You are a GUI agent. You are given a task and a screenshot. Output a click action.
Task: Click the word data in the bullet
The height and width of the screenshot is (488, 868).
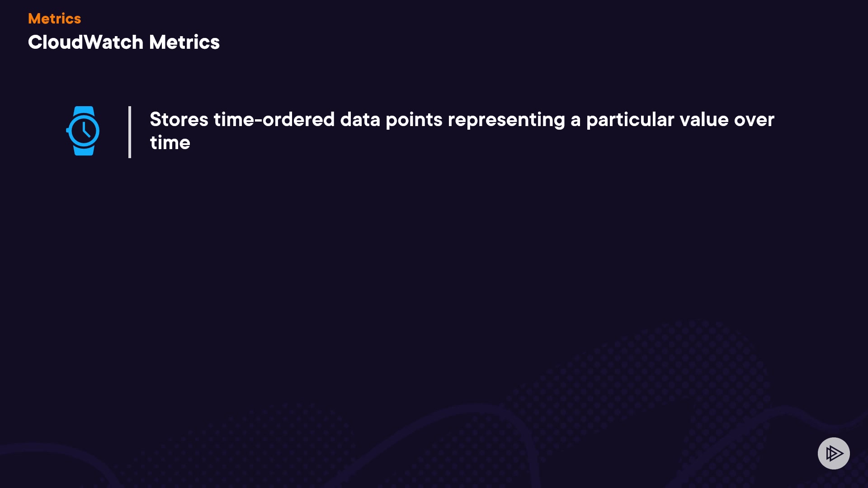pyautogui.click(x=360, y=120)
